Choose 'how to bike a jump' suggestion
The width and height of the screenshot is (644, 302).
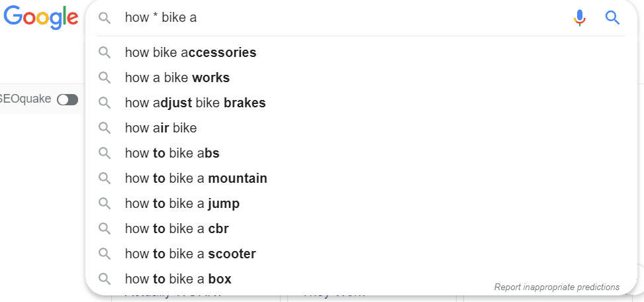click(182, 203)
